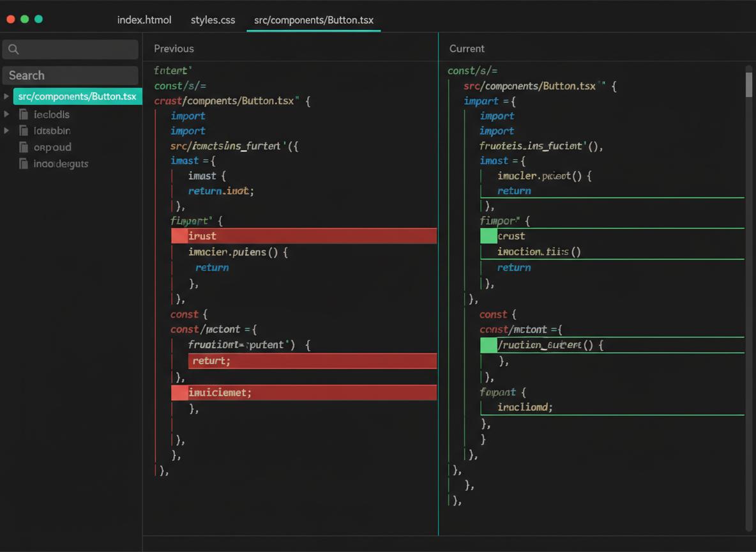
Task: Click 'fruoteis_ins_fucient'(),' in Current pane
Action: click(541, 146)
